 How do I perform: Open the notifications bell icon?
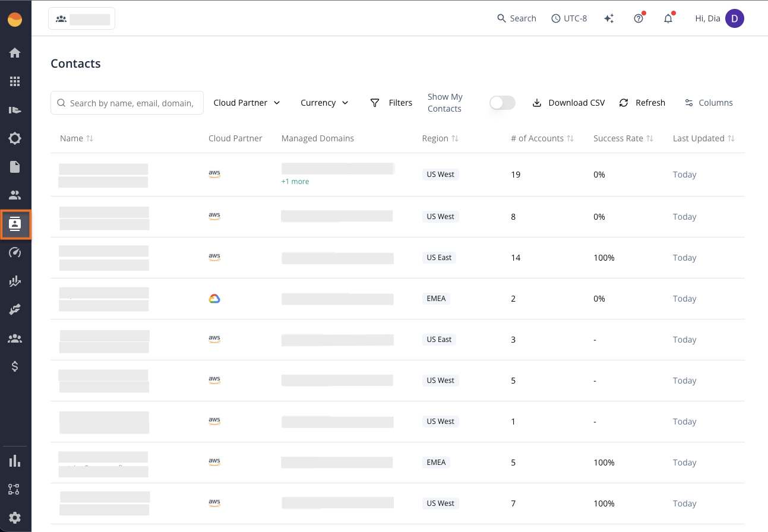(668, 18)
